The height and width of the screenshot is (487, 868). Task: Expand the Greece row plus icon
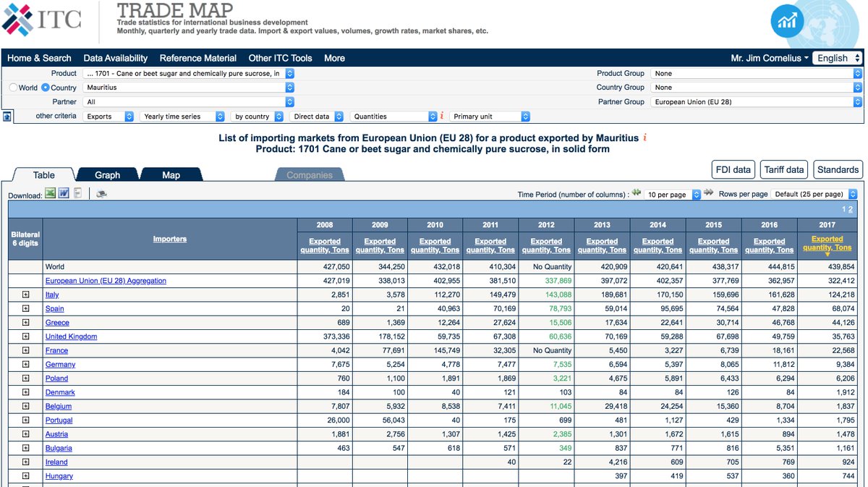[x=25, y=323]
